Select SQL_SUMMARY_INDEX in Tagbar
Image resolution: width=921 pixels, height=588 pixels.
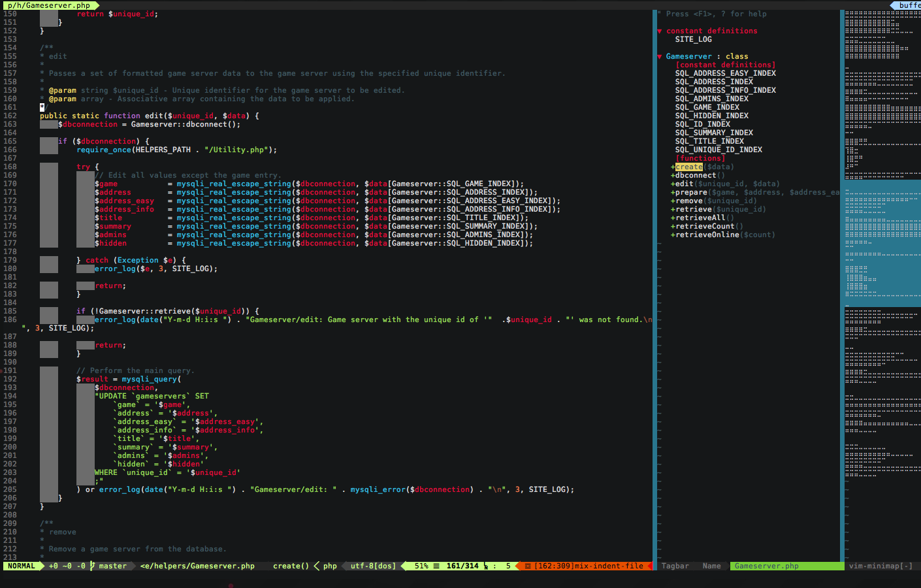click(x=714, y=133)
